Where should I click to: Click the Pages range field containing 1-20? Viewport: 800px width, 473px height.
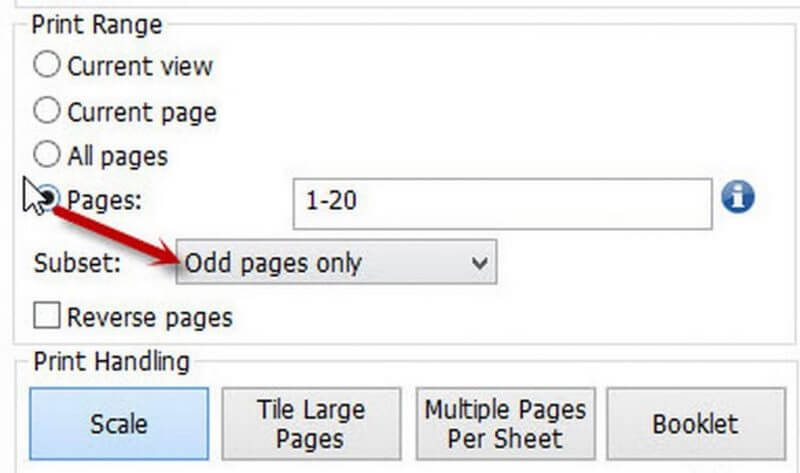[x=501, y=201]
